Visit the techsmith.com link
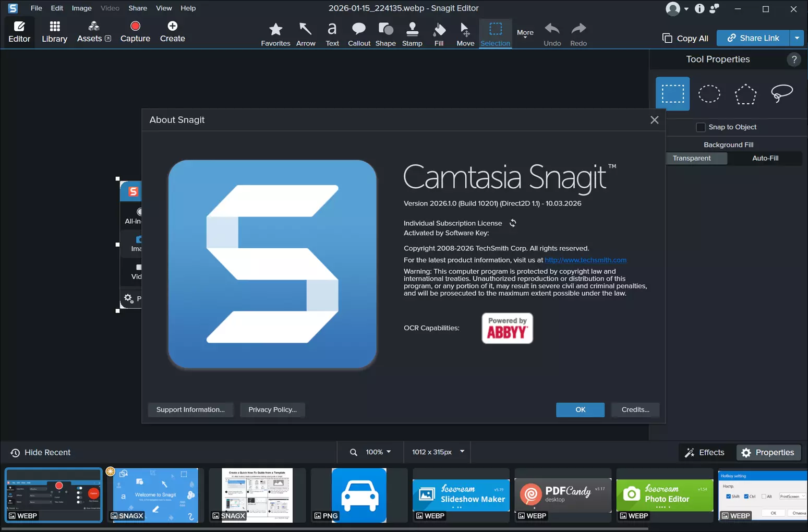The height and width of the screenshot is (532, 808). coord(585,260)
